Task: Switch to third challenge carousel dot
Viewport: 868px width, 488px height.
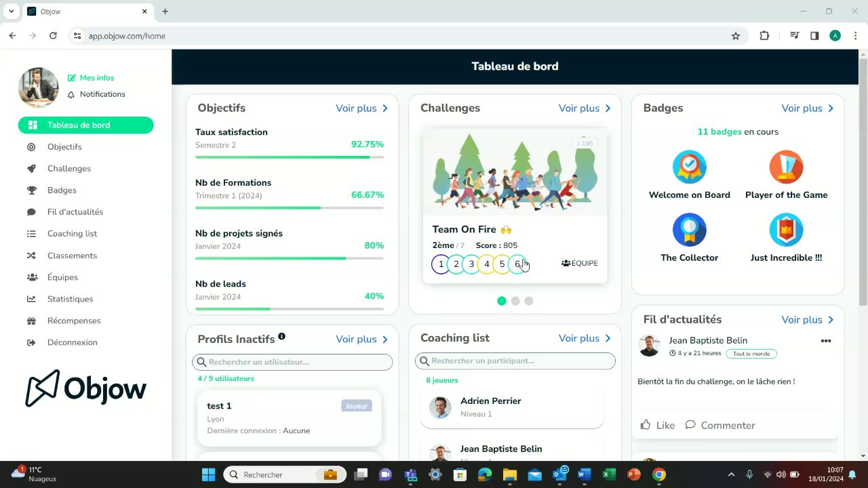Action: pyautogui.click(x=529, y=301)
